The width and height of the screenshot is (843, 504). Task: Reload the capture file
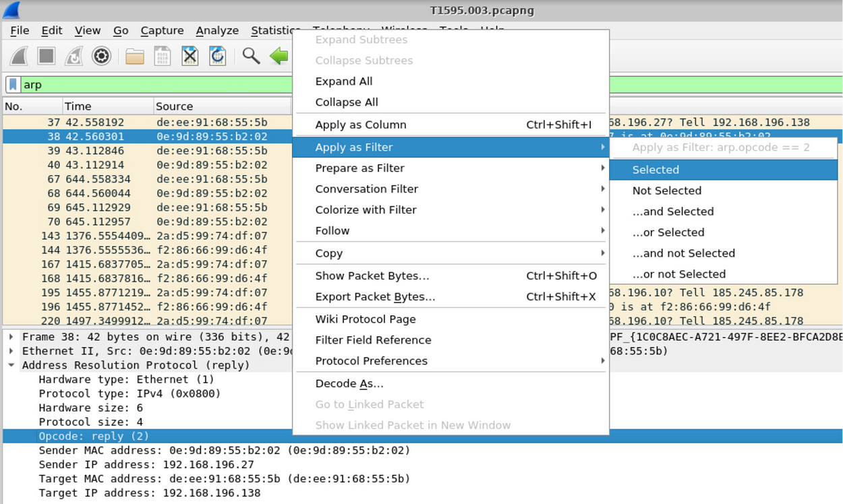(x=217, y=56)
